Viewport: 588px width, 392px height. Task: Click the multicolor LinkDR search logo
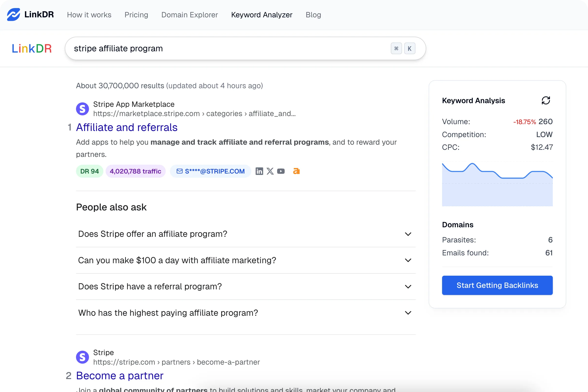32,48
